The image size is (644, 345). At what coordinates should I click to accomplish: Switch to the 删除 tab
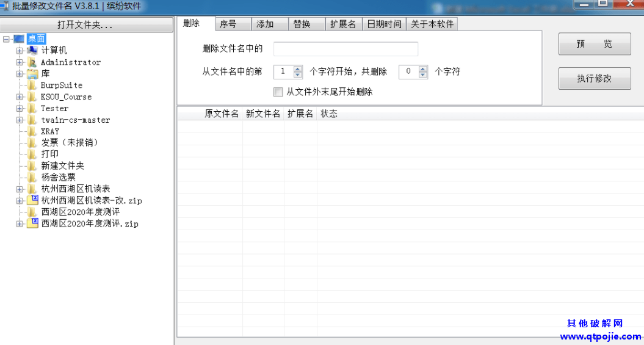coord(196,23)
